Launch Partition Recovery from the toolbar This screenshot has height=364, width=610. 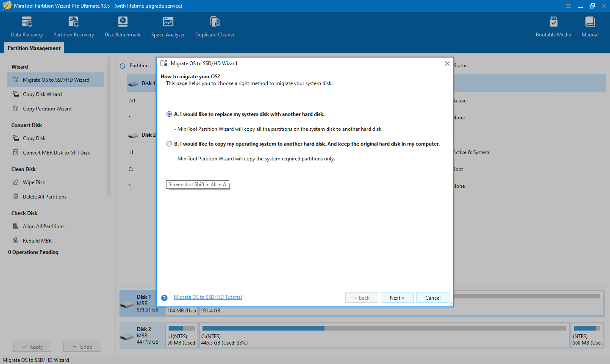click(x=73, y=25)
